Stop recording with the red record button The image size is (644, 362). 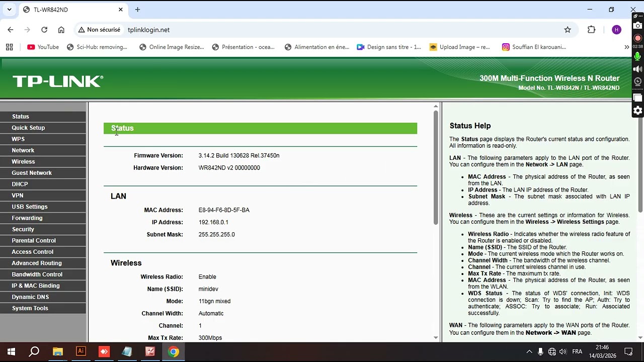[637, 38]
